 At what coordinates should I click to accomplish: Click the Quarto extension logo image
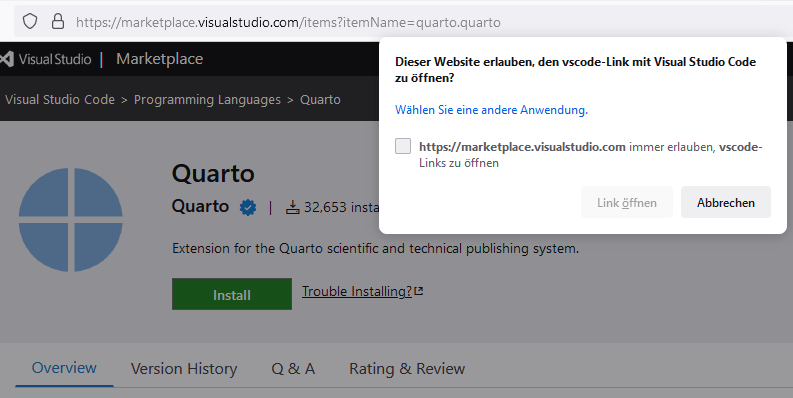pos(71,220)
